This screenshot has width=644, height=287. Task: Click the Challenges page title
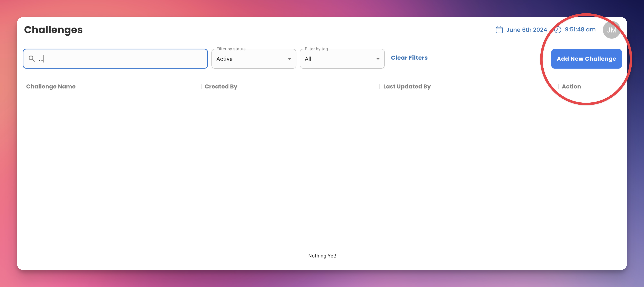point(53,30)
